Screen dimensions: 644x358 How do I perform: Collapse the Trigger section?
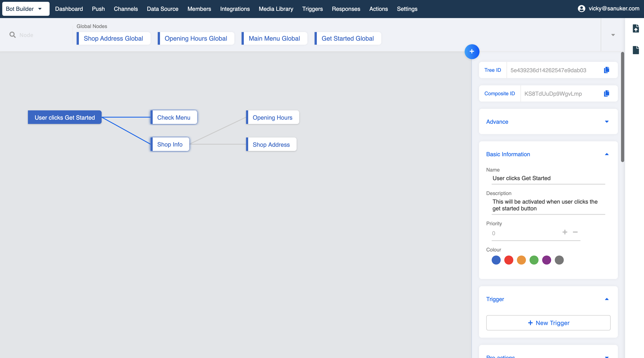[x=607, y=299]
